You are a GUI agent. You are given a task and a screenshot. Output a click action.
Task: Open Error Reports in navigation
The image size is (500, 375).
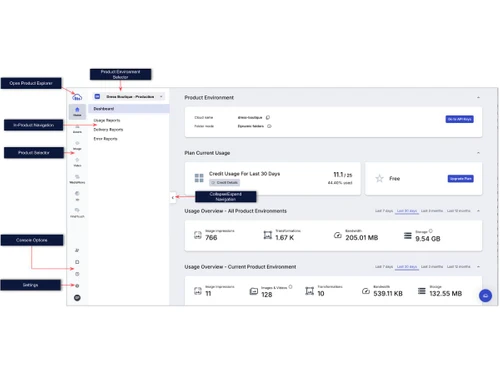[105, 139]
